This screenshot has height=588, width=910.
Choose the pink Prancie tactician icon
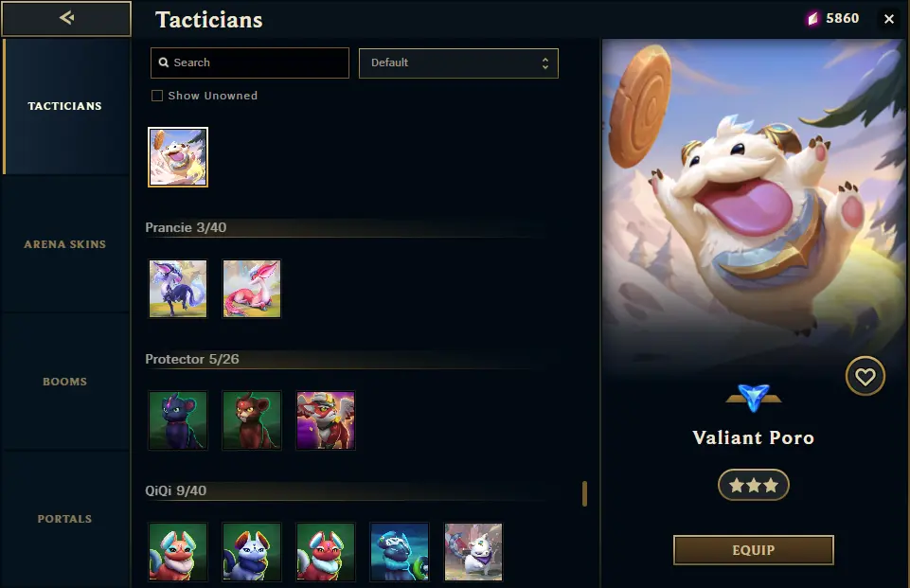252,289
